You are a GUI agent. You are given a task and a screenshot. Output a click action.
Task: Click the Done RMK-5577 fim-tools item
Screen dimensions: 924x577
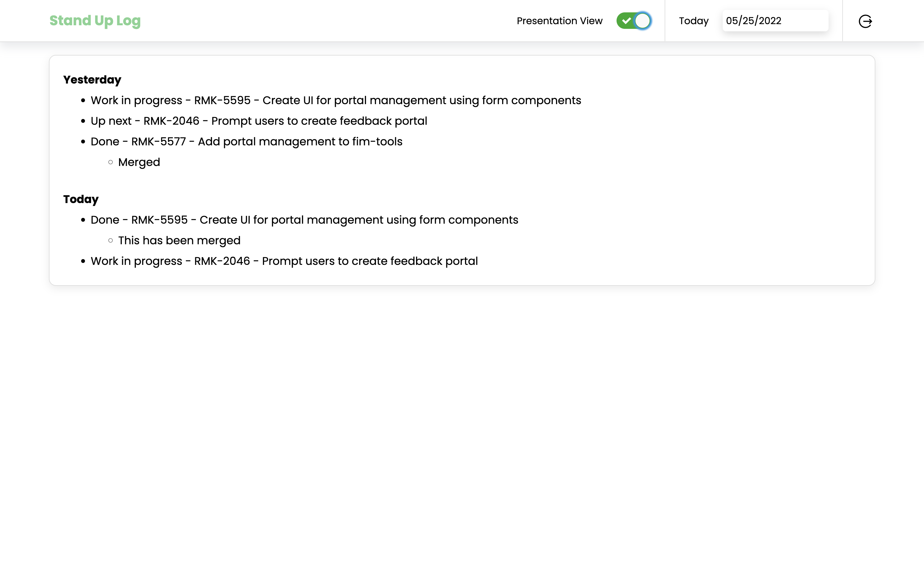(246, 142)
